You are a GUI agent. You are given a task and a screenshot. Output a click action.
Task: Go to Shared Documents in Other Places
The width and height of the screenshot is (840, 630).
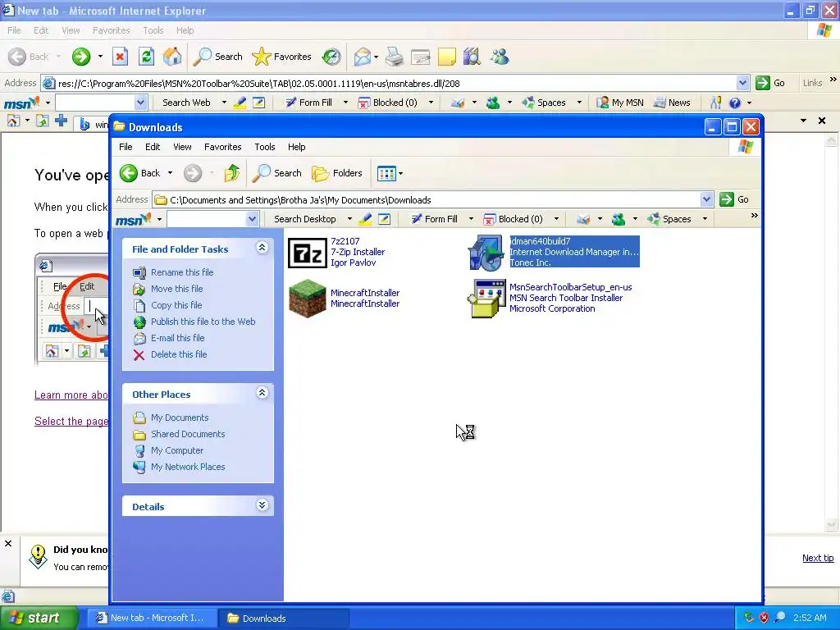[x=188, y=434]
